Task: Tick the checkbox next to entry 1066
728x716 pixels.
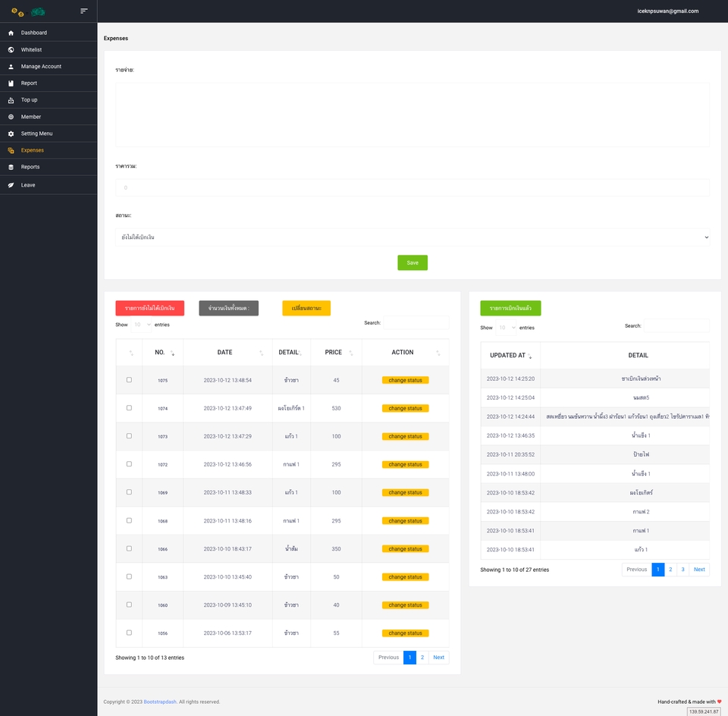Action: (129, 548)
